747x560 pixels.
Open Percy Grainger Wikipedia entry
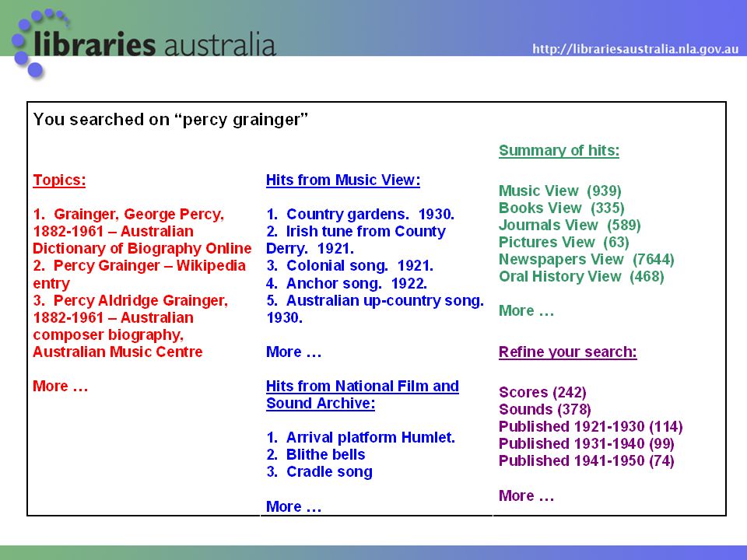point(139,275)
